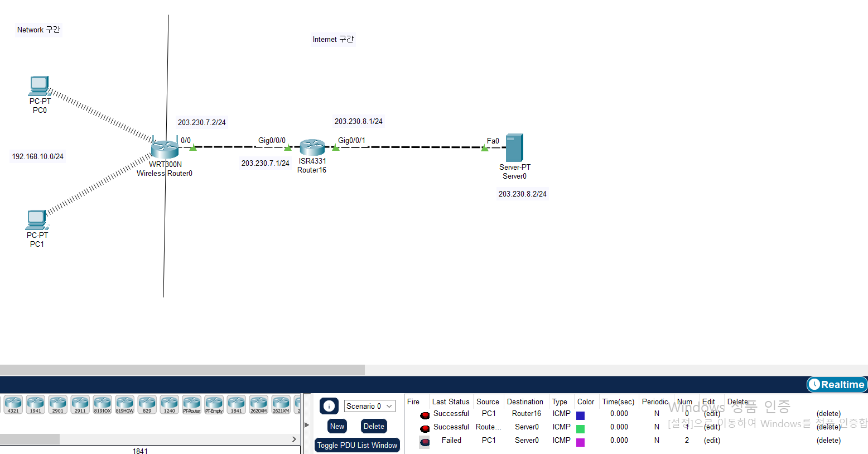Delete the Router to Server0 PDU

[x=828, y=427]
